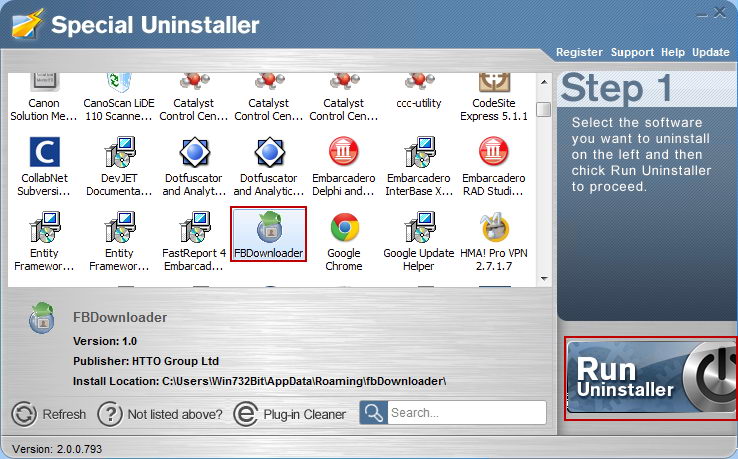Click the Refresh circular arrows icon
The height and width of the screenshot is (459, 738).
(x=24, y=414)
